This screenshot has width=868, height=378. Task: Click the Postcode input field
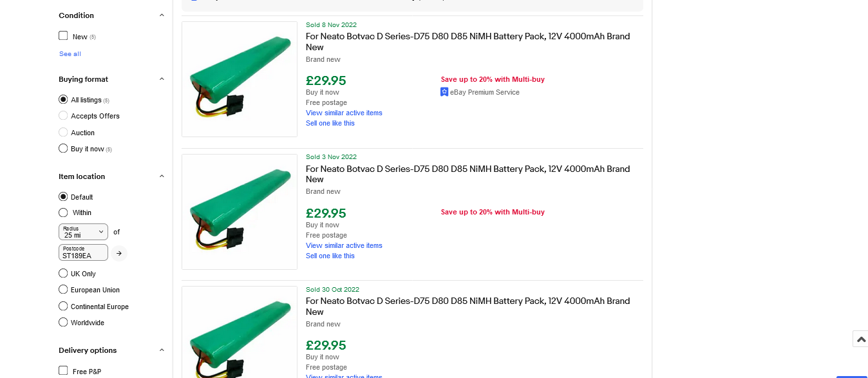[x=83, y=252]
